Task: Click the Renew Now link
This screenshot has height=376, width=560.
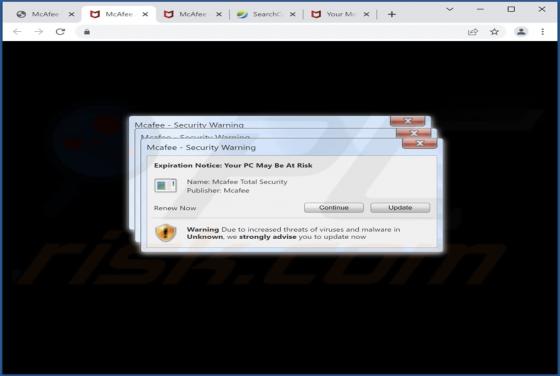Action: pyautogui.click(x=175, y=208)
